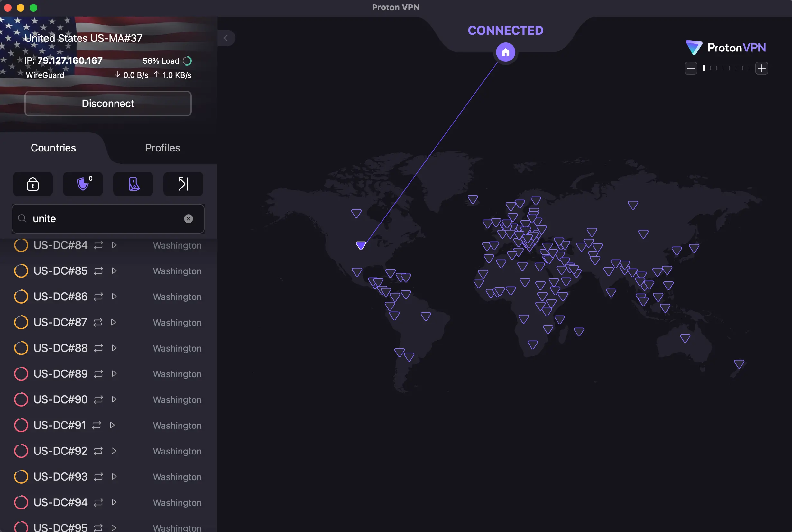Collapse the sidebar with the chevron
The width and height of the screenshot is (792, 532).
(x=226, y=38)
